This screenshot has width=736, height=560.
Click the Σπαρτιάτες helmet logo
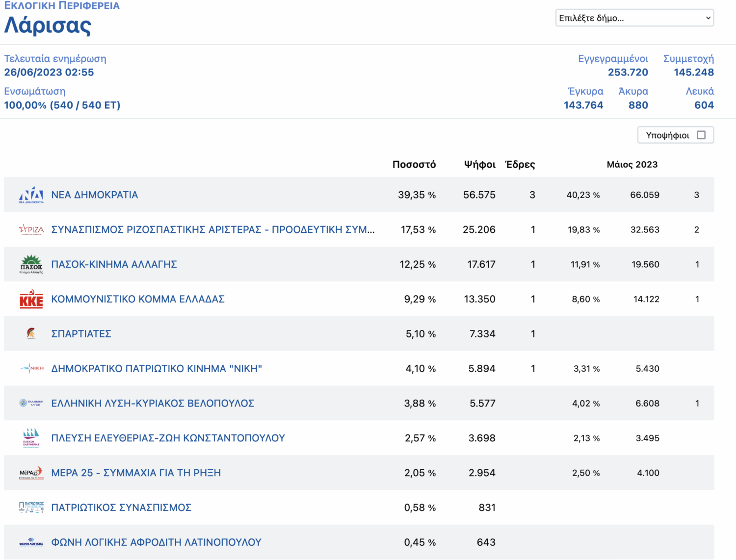[31, 333]
